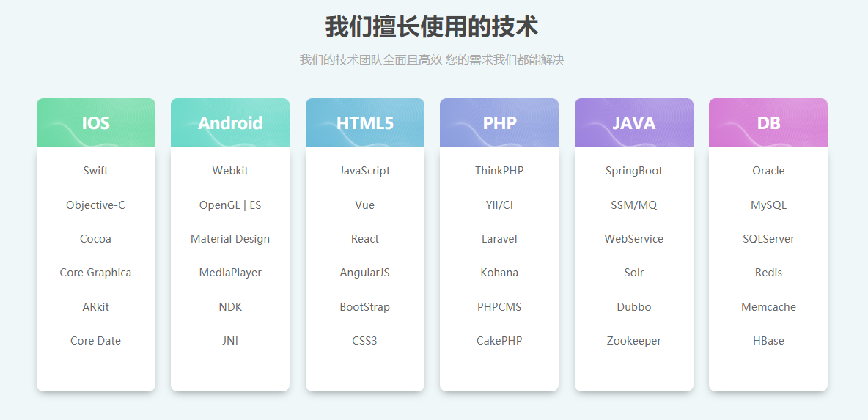The width and height of the screenshot is (868, 420).
Task: Click Core Date entry
Action: (x=96, y=341)
